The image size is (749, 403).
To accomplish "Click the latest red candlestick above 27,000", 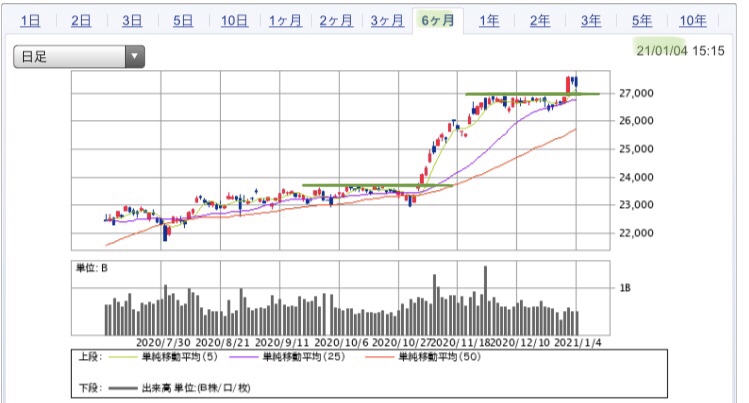I will coord(568,85).
